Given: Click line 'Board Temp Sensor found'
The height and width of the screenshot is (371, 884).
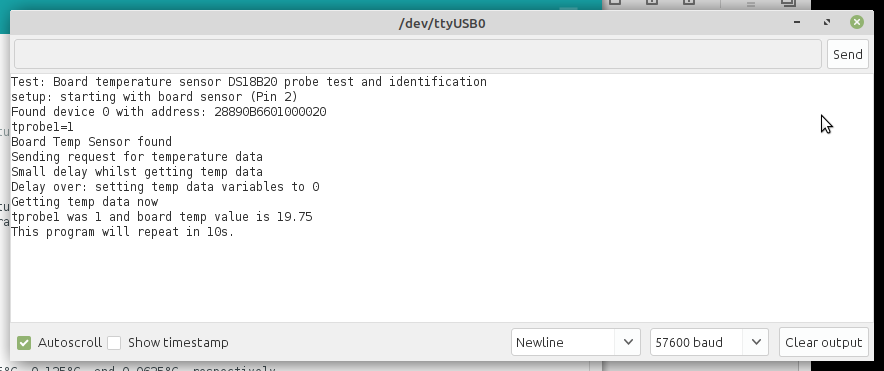Looking at the screenshot, I should pyautogui.click(x=91, y=142).
